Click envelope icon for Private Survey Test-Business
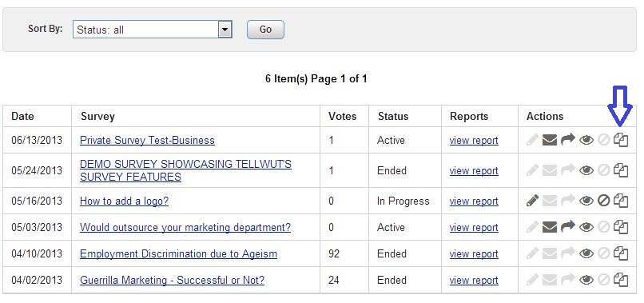This screenshot has width=644, height=303. [550, 140]
